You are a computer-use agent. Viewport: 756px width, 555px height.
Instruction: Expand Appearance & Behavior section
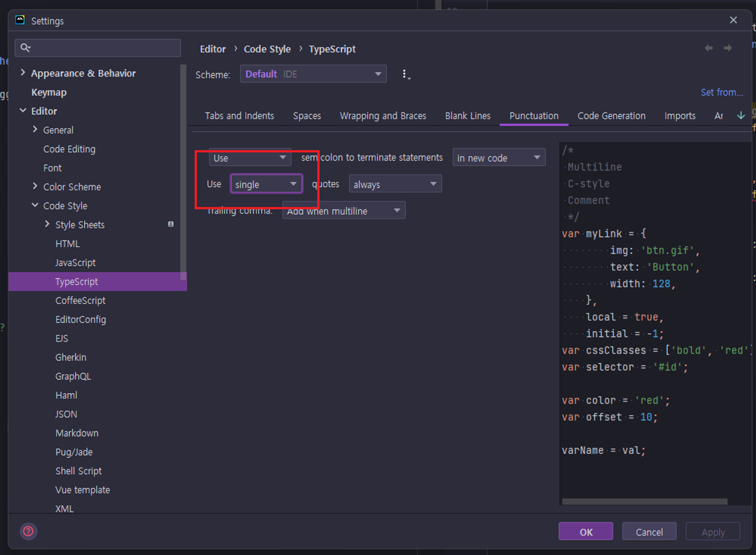(23, 73)
